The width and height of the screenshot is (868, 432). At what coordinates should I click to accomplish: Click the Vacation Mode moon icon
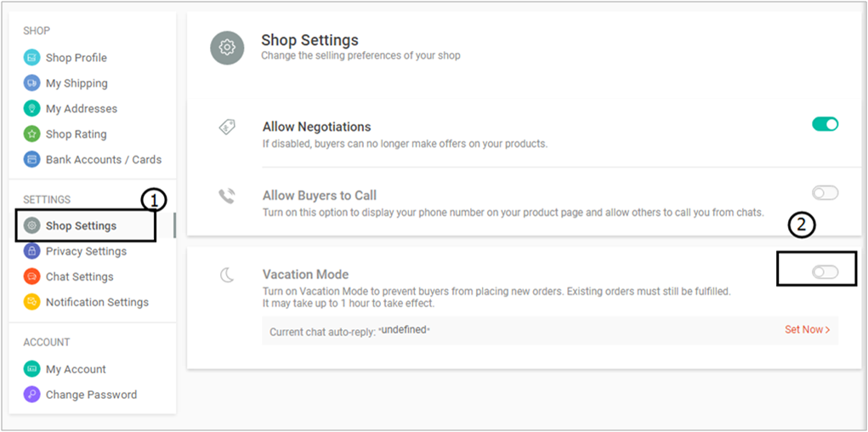point(227,275)
